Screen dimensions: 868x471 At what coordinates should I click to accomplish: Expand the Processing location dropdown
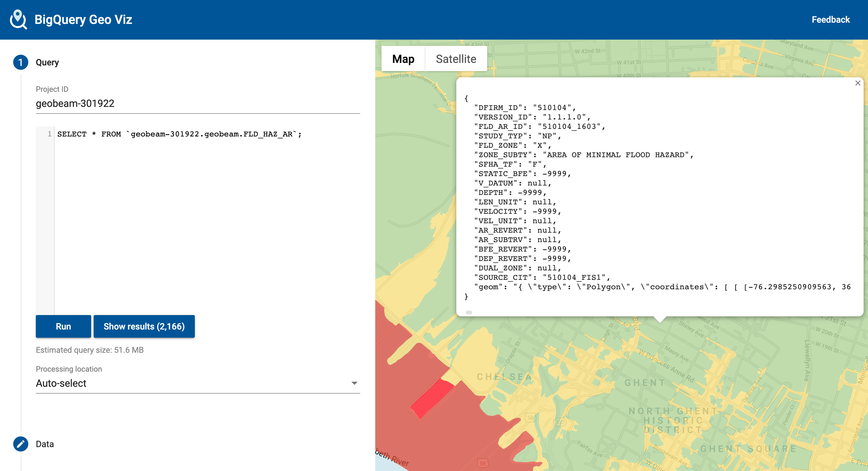[x=198, y=383]
